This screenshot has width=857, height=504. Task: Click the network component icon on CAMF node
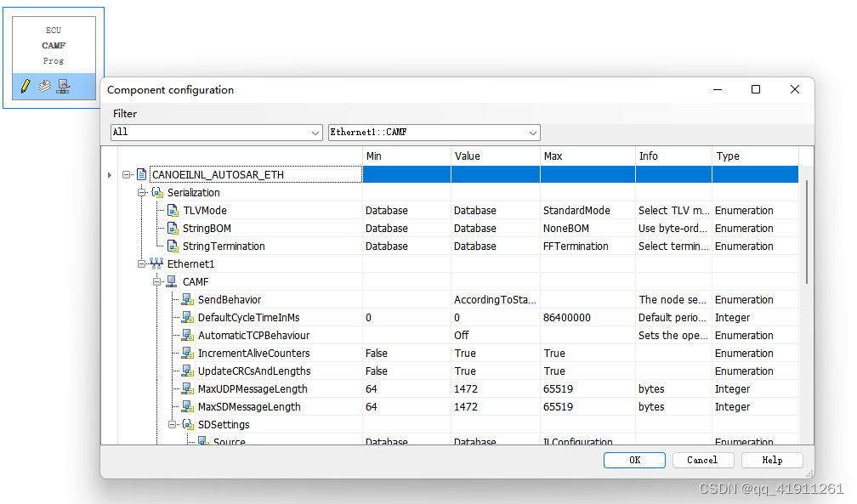[64, 86]
